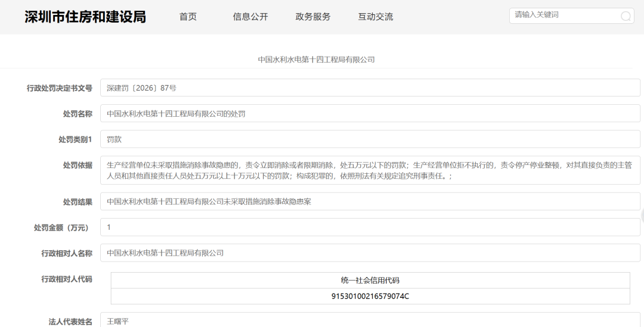The image size is (644, 327).
Task: Open the 信息公开 menu
Action: pyautogui.click(x=250, y=17)
